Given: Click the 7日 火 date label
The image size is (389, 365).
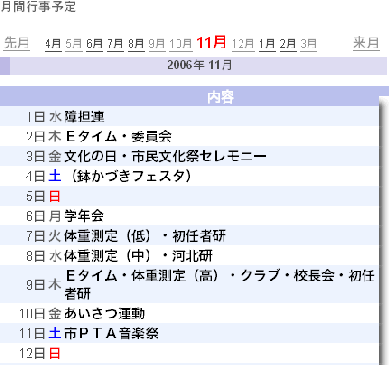Looking at the screenshot, I should [44, 236].
